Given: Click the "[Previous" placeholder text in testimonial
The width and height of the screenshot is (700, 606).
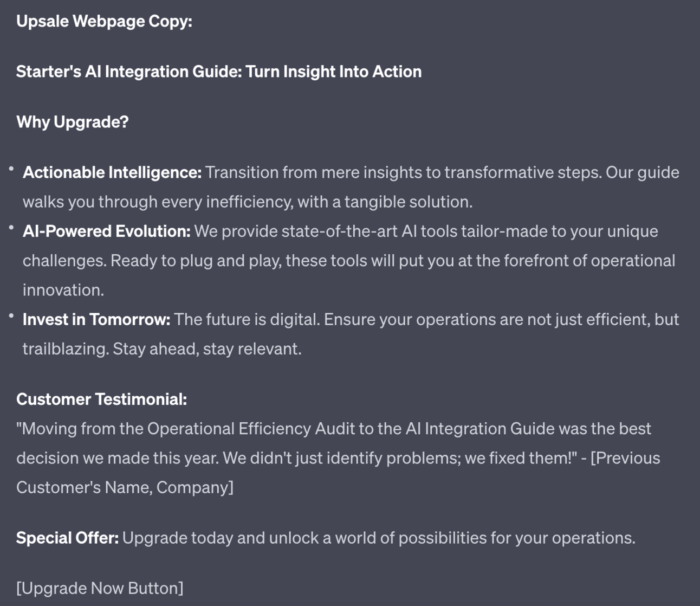Looking at the screenshot, I should (625, 458).
